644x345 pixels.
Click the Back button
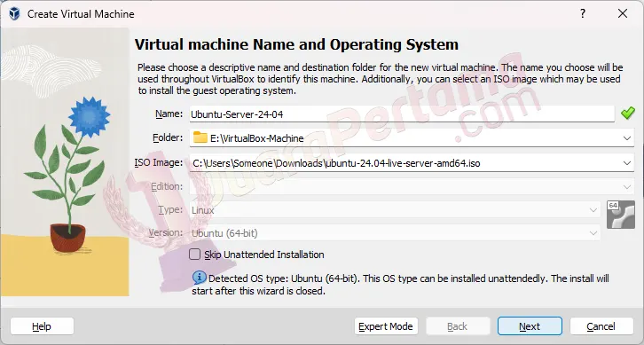pyautogui.click(x=458, y=326)
